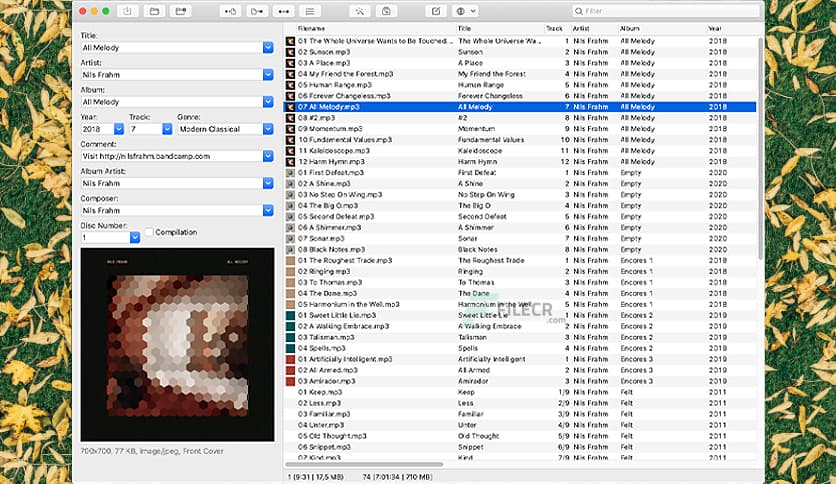Click the Genre field showing Modern Classical
836x484 pixels.
click(220, 129)
